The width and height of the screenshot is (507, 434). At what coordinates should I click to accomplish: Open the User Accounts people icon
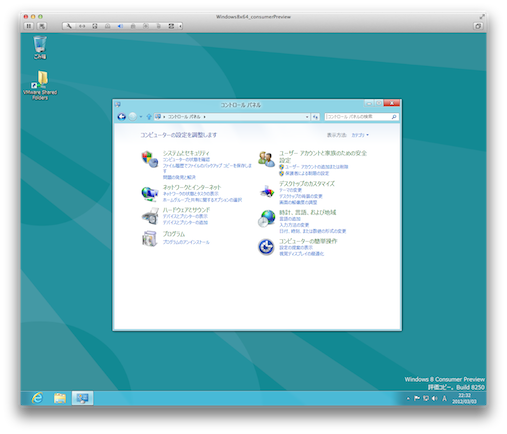pos(266,159)
